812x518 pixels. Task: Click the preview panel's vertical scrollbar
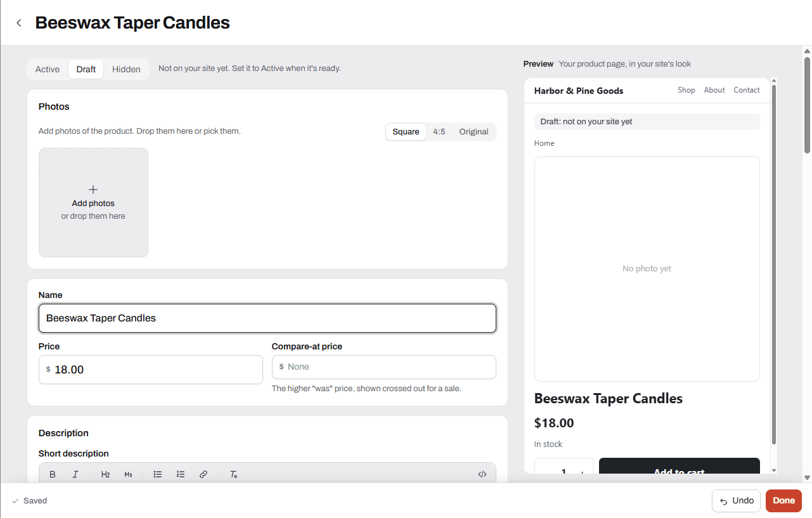774,264
